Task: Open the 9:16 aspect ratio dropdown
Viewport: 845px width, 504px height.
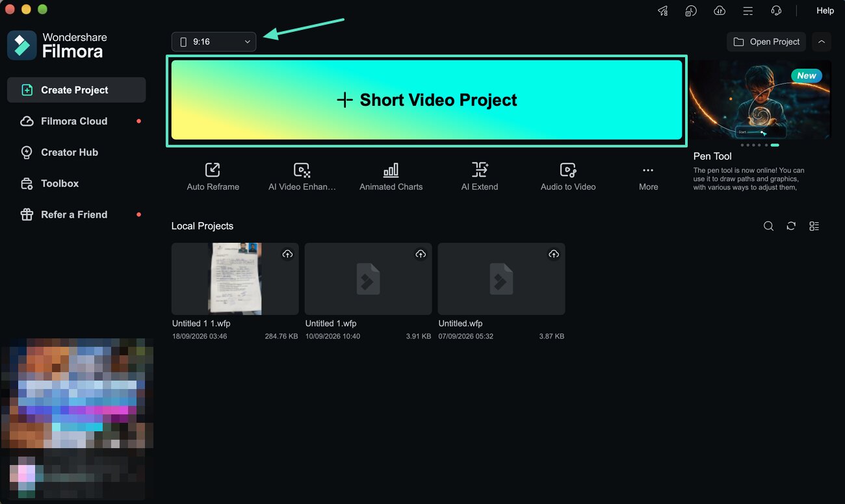Action: 214,42
